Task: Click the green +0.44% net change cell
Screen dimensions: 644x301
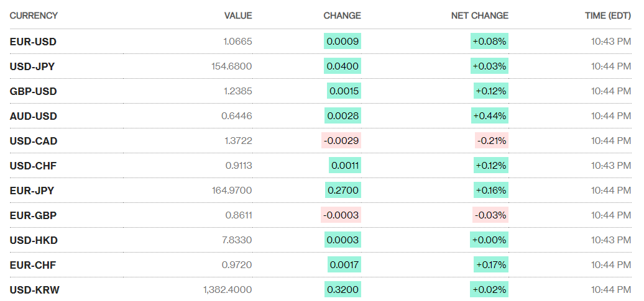Action: coord(490,116)
